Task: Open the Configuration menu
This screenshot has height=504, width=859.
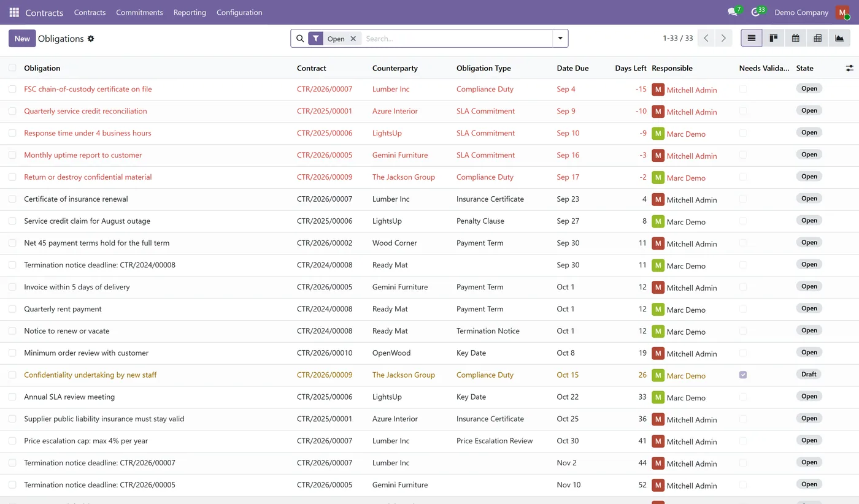Action: (239, 12)
